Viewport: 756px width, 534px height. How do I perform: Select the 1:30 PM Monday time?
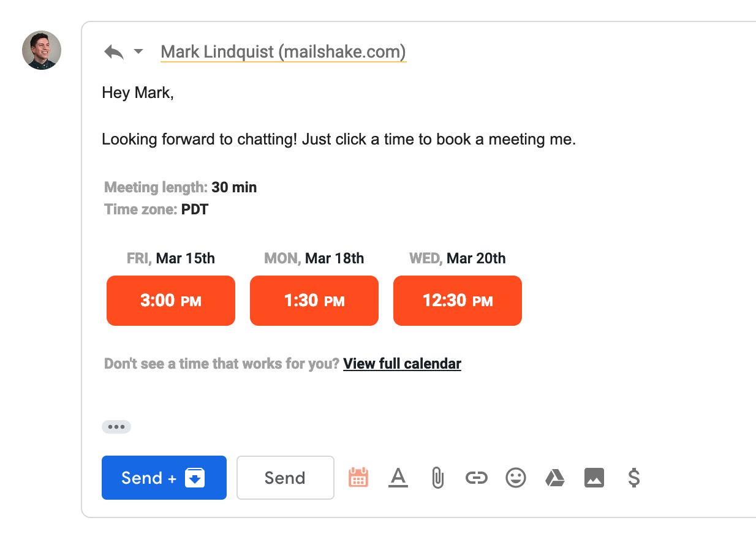pos(314,301)
